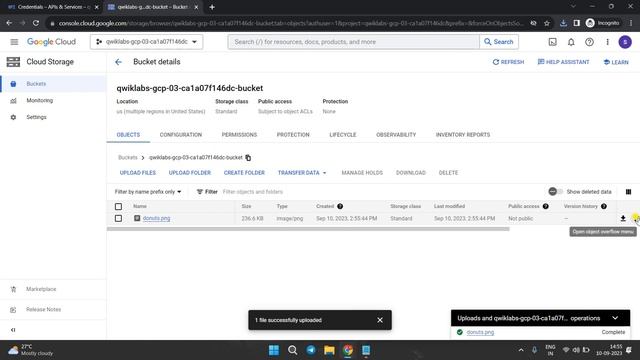Focus the resource search input field
This screenshot has height=360, width=640.
[353, 42]
